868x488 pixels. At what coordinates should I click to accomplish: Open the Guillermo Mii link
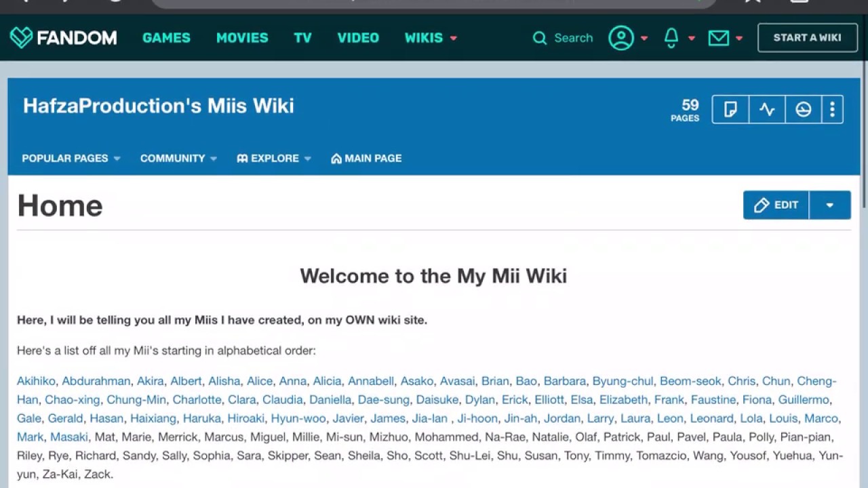tap(804, 400)
